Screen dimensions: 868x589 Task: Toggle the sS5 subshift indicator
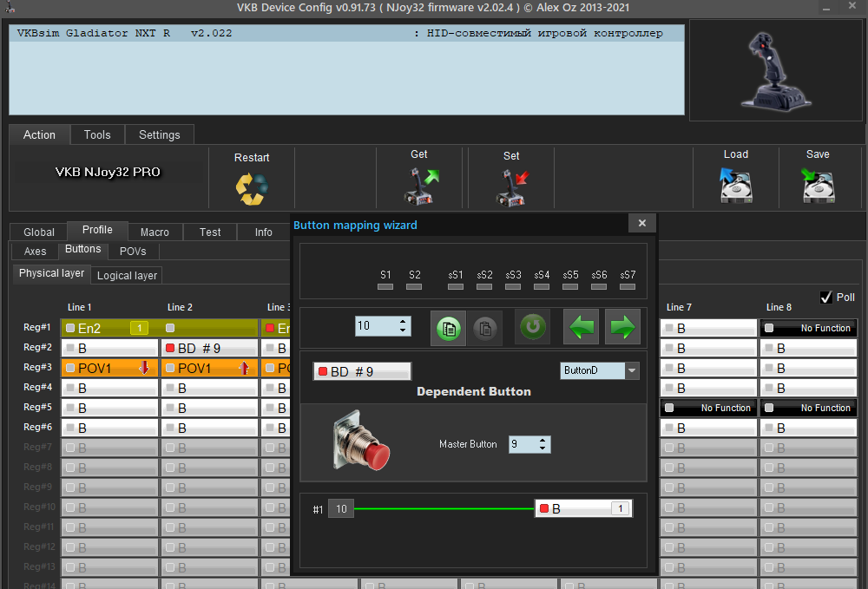[570, 286]
